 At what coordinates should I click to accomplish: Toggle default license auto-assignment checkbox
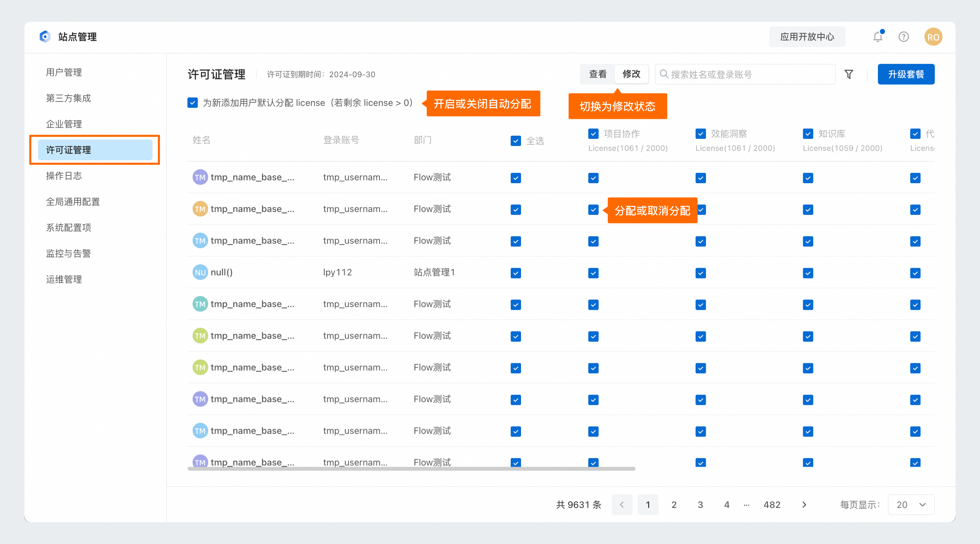(x=193, y=103)
